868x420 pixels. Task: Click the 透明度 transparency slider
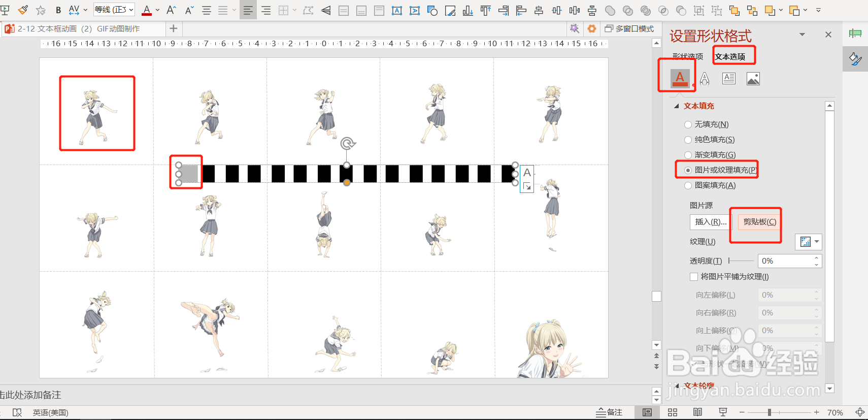coord(741,261)
